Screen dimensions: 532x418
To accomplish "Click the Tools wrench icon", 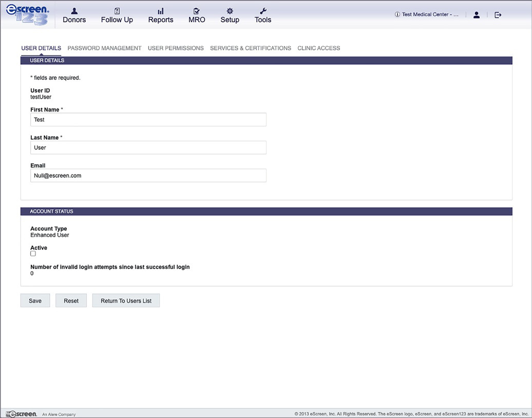I will point(263,11).
